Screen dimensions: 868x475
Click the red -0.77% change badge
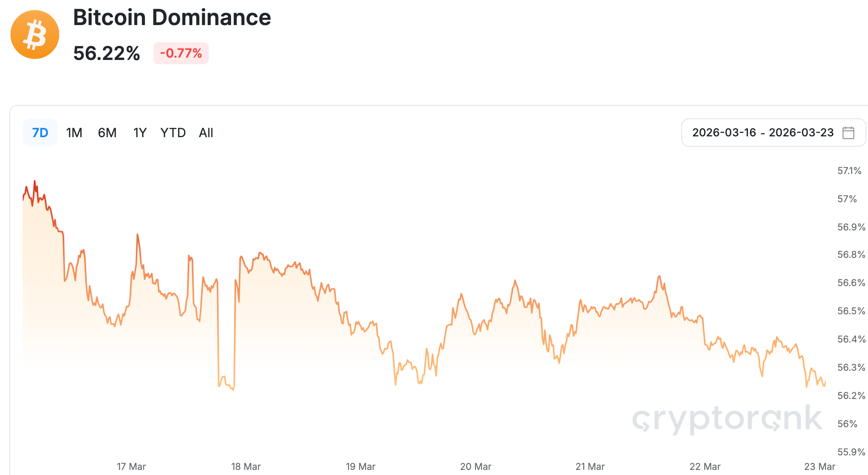pos(181,53)
